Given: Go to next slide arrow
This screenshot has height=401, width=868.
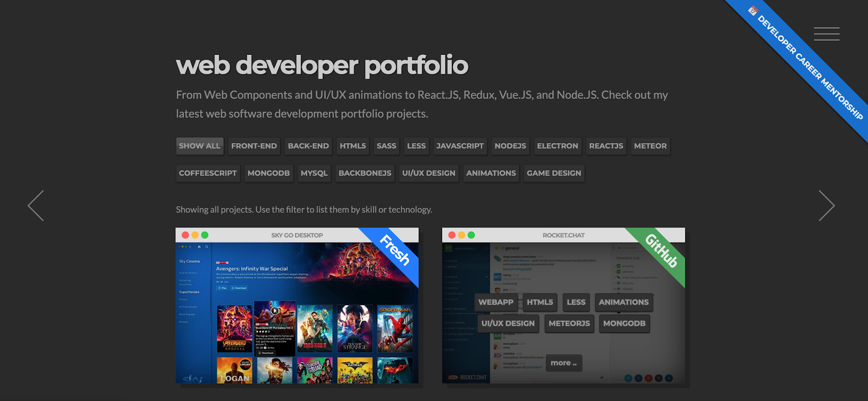Looking at the screenshot, I should click(x=827, y=206).
